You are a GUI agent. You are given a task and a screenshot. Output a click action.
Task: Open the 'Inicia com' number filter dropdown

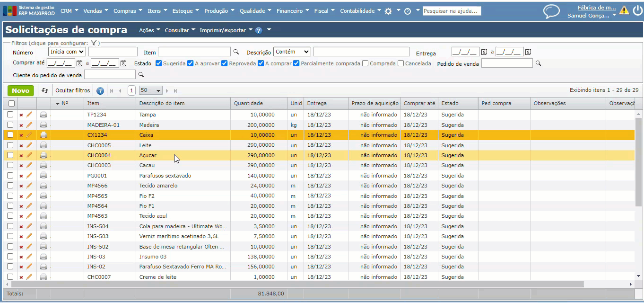coord(67,52)
